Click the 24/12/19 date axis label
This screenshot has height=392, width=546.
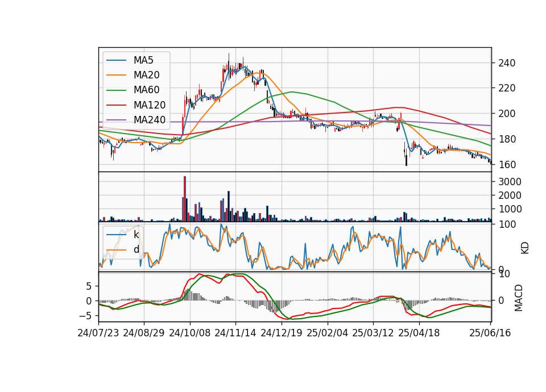coord(282,333)
